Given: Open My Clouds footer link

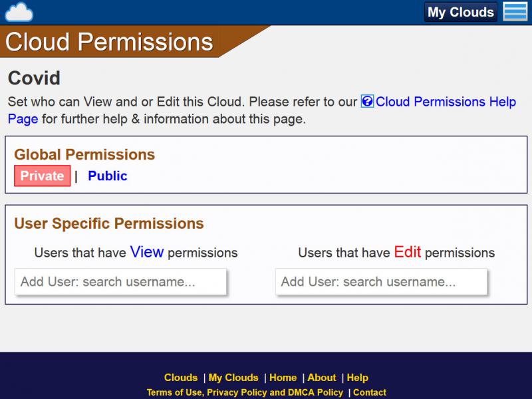Looking at the screenshot, I should tap(233, 378).
